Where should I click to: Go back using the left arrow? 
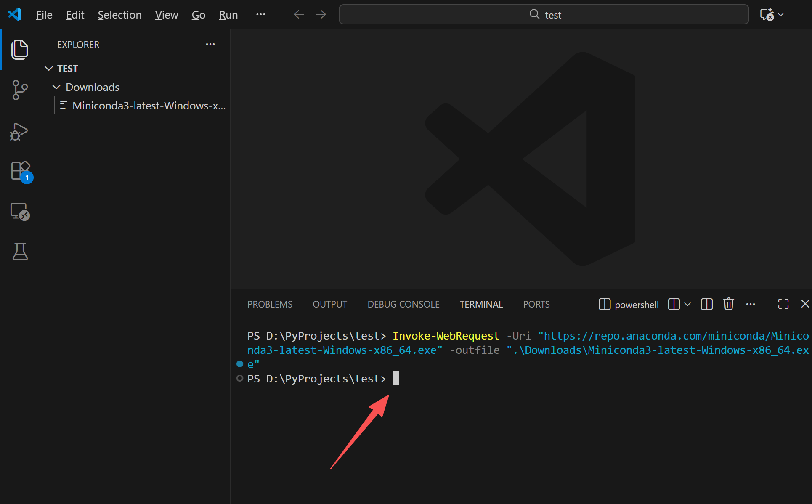click(299, 14)
